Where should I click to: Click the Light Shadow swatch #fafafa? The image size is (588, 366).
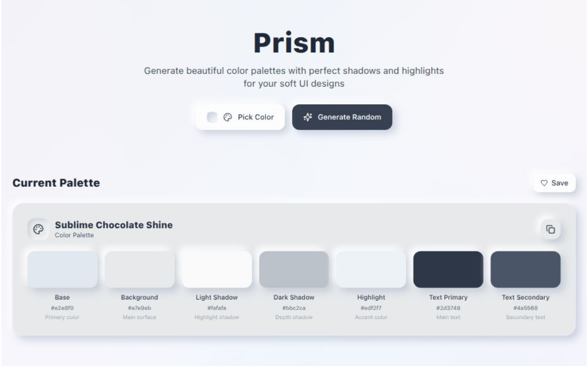coord(216,269)
